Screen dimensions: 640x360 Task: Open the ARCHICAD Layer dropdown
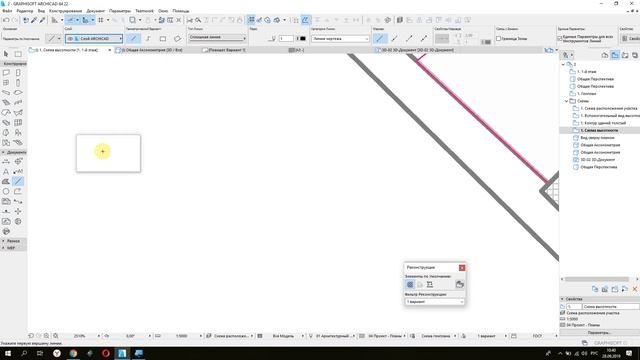(94, 38)
